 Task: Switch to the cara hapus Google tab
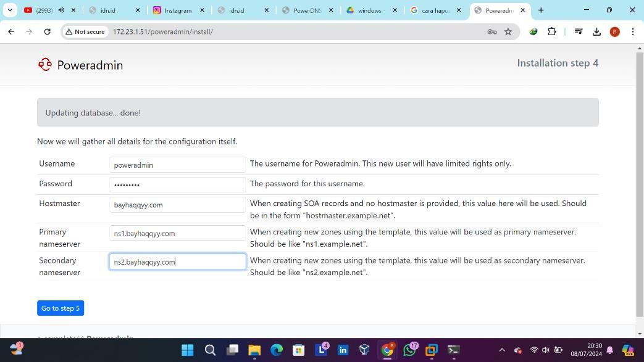[435, 10]
